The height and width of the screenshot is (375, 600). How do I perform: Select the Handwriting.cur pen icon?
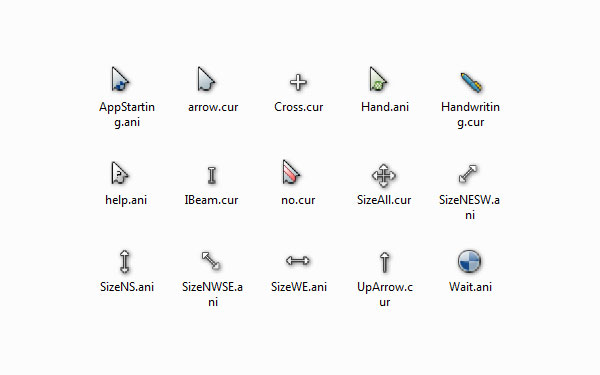click(x=471, y=82)
